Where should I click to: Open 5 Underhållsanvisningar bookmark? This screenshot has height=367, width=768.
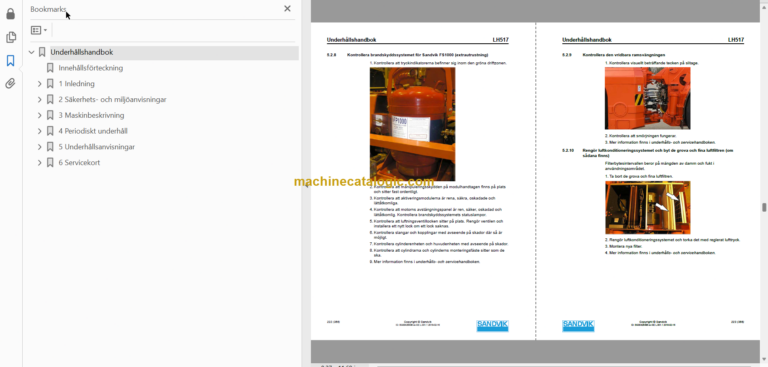96,147
